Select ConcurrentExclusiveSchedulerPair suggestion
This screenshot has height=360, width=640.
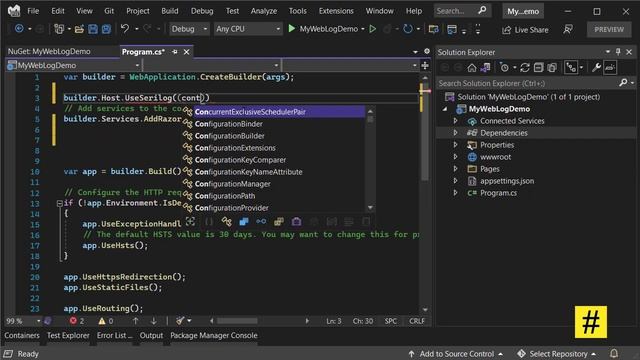pos(273,112)
